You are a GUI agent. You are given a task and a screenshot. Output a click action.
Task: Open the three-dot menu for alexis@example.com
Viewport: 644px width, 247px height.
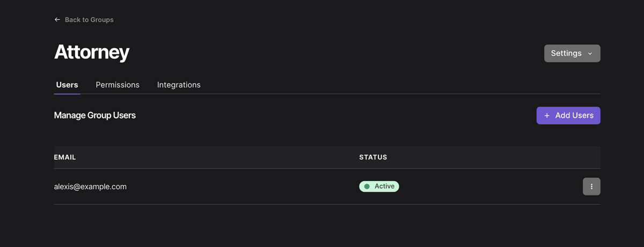pyautogui.click(x=591, y=186)
